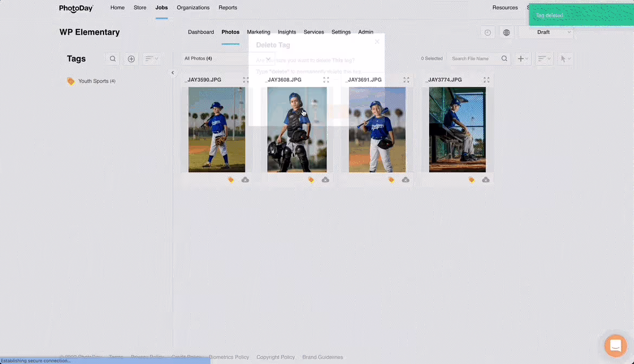Open the Copyright Policy link
This screenshot has height=364, width=634.
(275, 357)
